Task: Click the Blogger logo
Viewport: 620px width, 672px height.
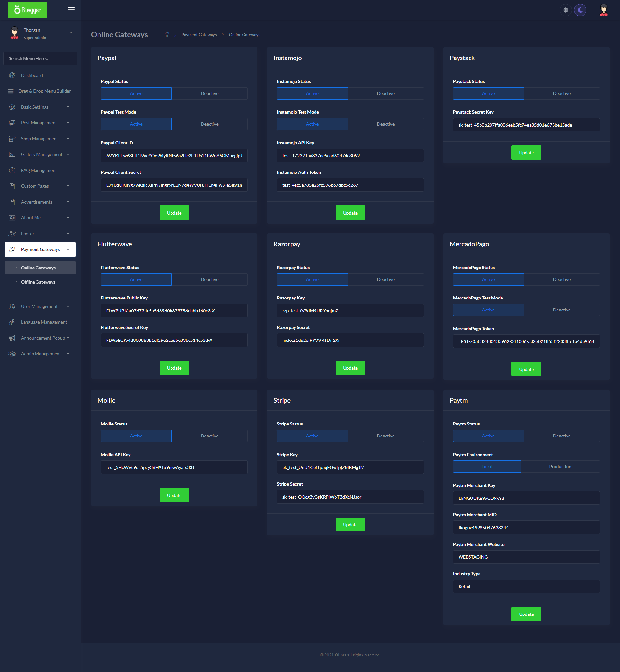Action: pyautogui.click(x=27, y=10)
